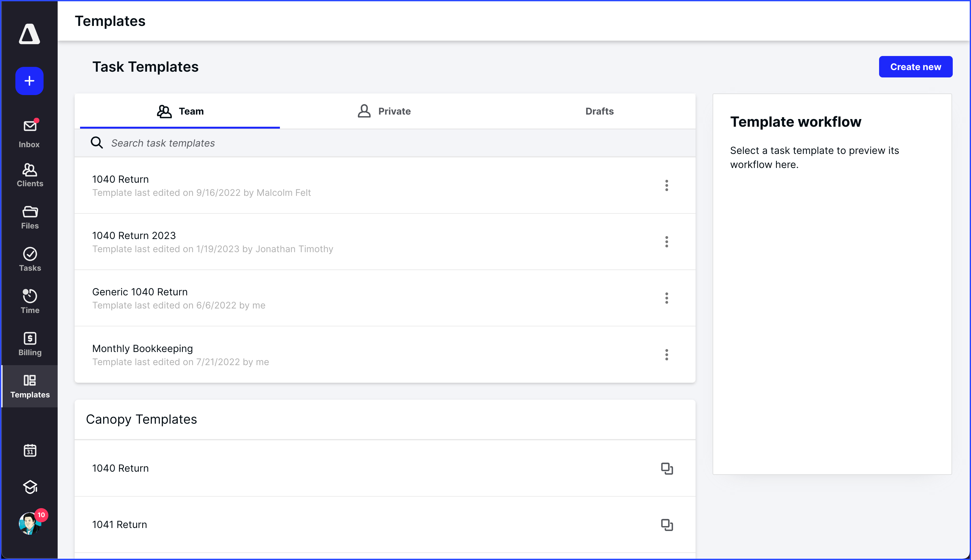Select the 1040 Return 2023 template
The height and width of the screenshot is (560, 971).
click(134, 236)
